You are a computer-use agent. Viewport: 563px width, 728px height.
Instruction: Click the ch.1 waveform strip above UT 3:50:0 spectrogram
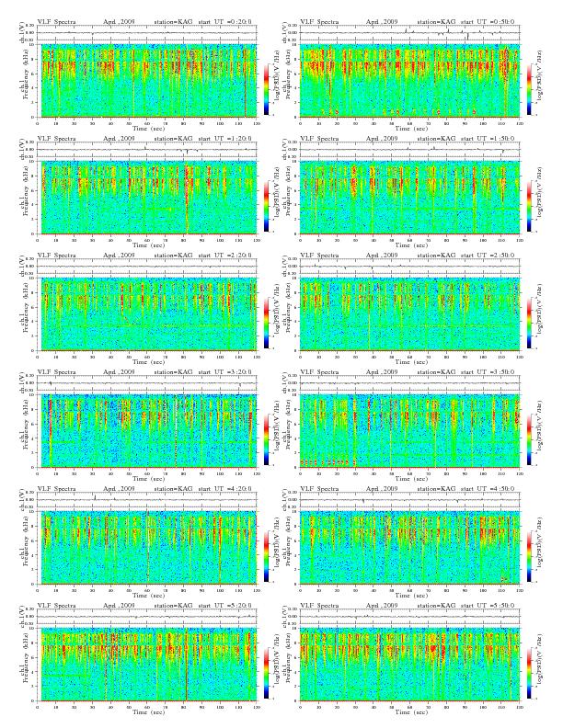pos(409,383)
